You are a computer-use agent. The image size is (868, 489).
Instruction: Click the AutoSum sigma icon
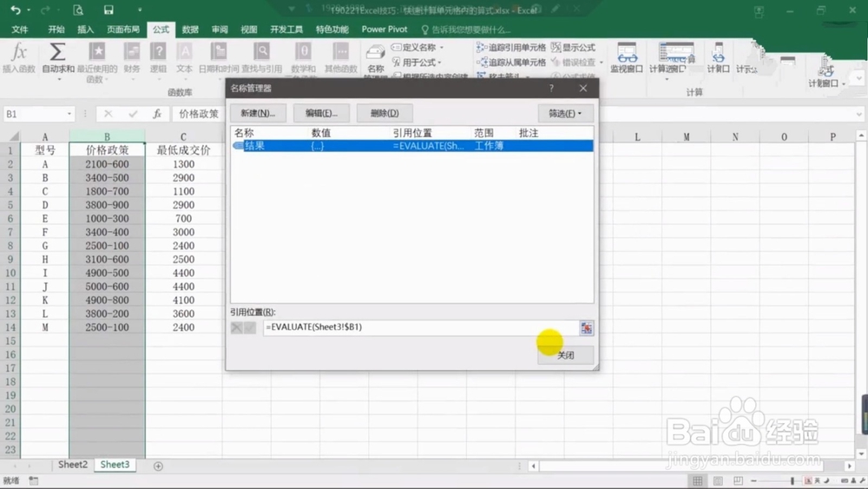pyautogui.click(x=57, y=52)
